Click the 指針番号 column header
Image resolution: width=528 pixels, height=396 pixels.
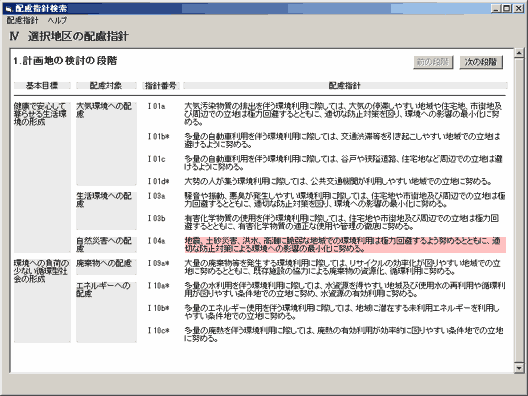pos(161,86)
